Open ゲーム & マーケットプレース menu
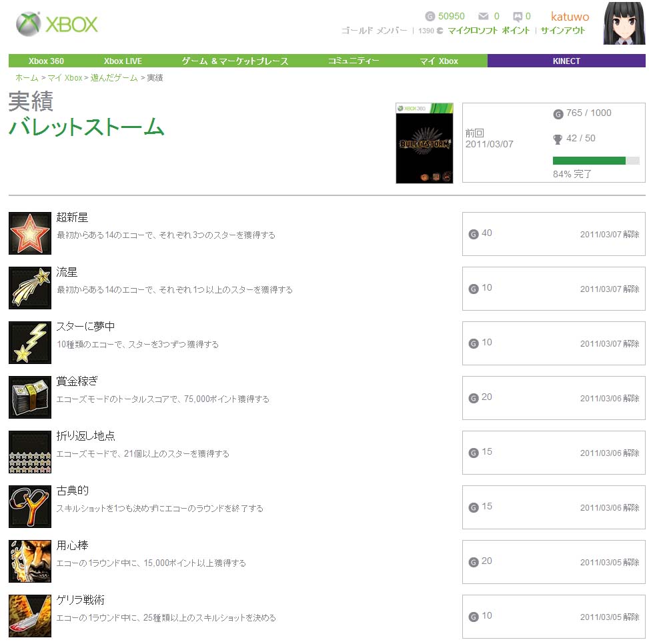The height and width of the screenshot is (644, 649). tap(235, 61)
